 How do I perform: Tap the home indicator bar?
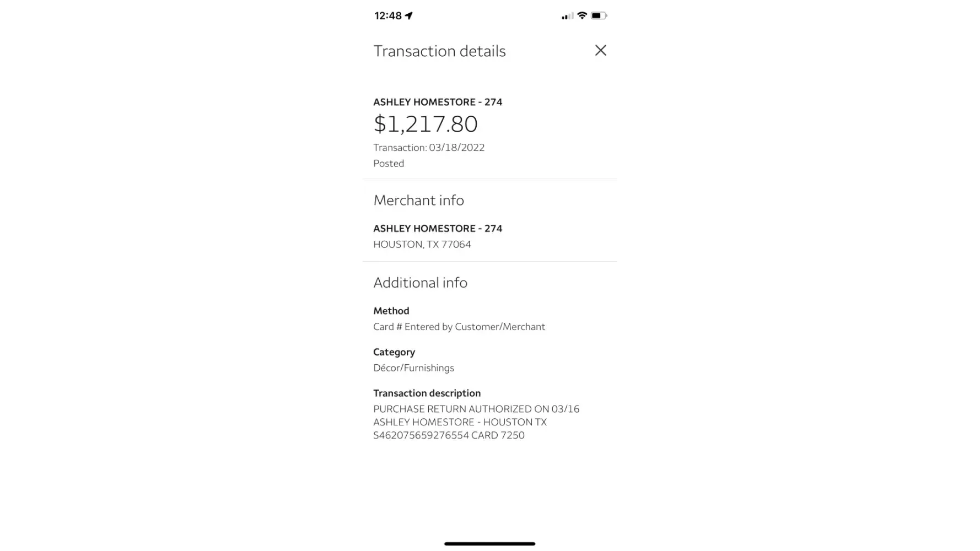[489, 543]
